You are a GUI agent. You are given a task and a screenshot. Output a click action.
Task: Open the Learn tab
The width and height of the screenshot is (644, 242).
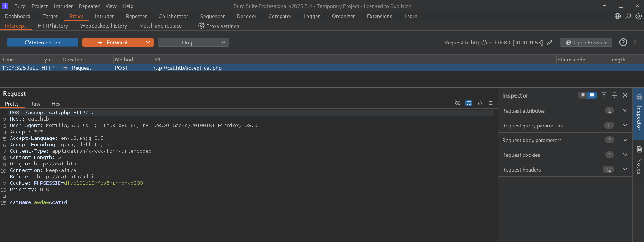411,16
